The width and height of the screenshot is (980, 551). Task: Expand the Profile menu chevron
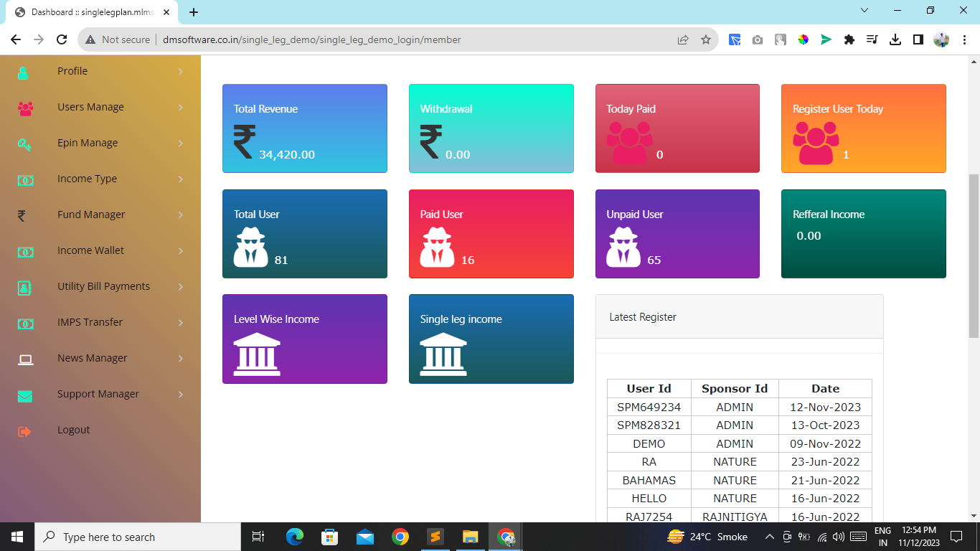180,72
